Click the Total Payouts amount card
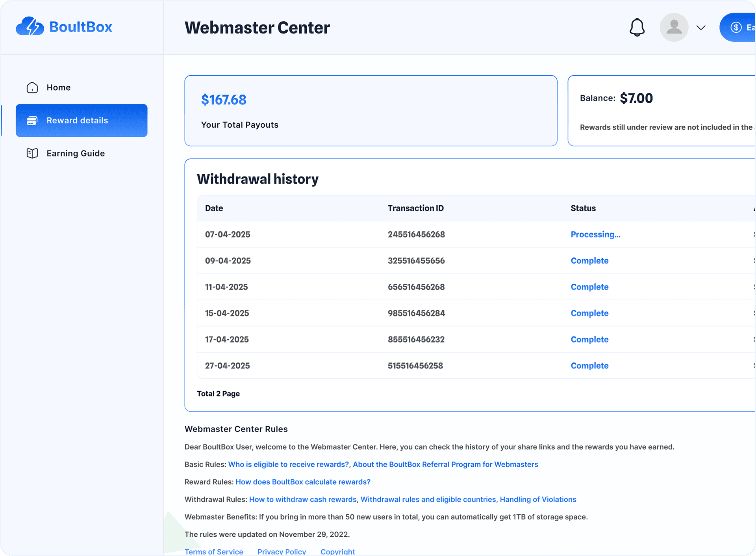 click(371, 111)
